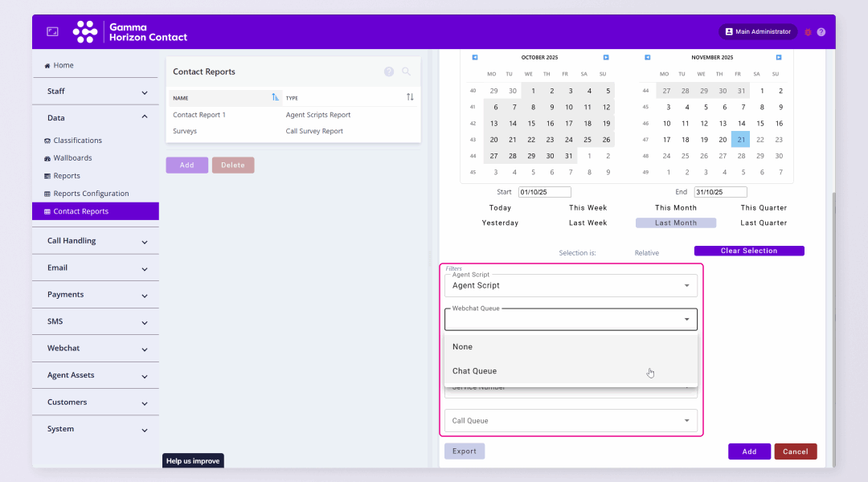Choose the This Quarter date preset
The height and width of the screenshot is (482, 868).
pos(764,208)
